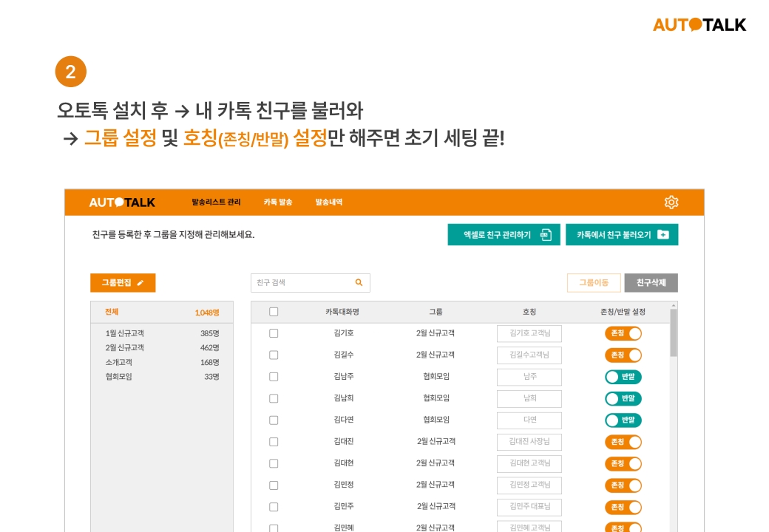Click the 협회모임 group cell for 김남주
Viewport: 769px width, 532px height.
(x=436, y=376)
